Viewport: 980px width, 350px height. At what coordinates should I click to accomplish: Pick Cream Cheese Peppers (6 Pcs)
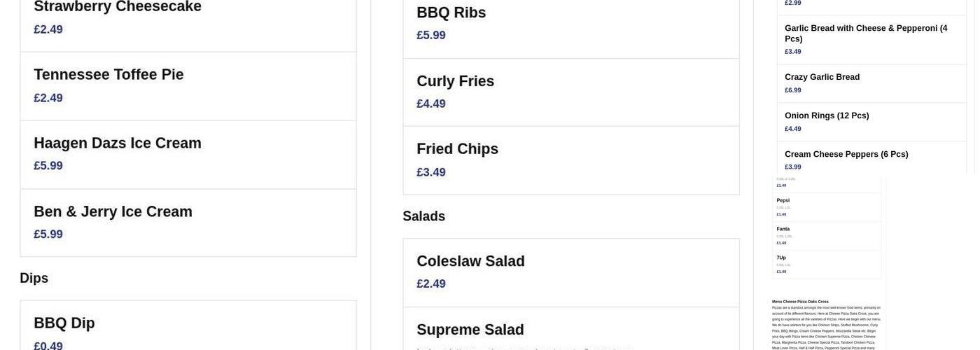[x=846, y=154]
